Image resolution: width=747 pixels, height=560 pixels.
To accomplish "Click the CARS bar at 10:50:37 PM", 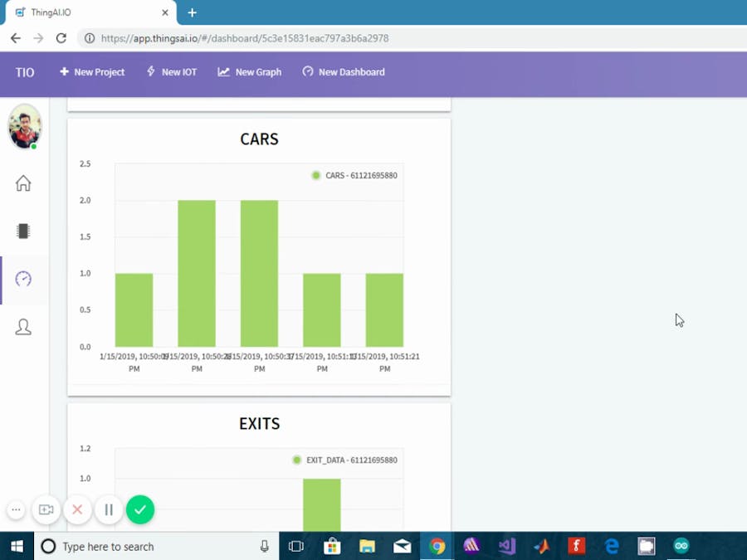I will click(259, 273).
